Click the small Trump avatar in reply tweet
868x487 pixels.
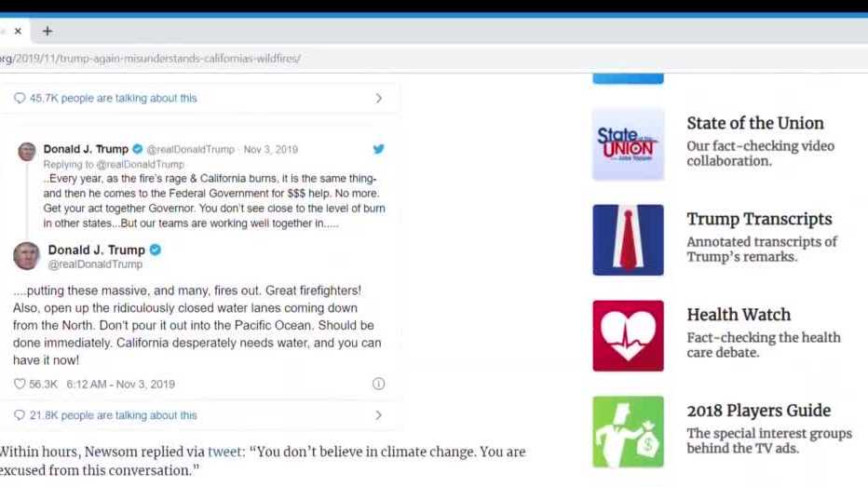(27, 151)
